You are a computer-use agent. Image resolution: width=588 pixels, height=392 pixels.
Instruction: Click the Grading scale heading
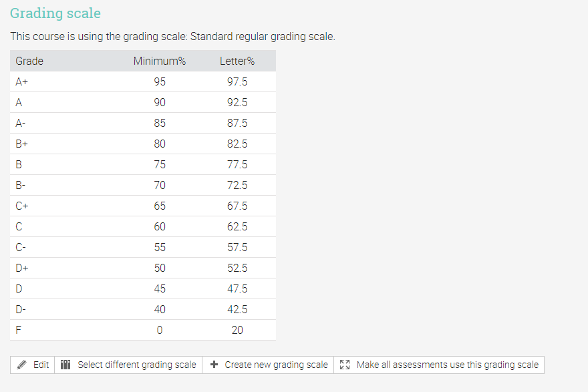click(55, 13)
